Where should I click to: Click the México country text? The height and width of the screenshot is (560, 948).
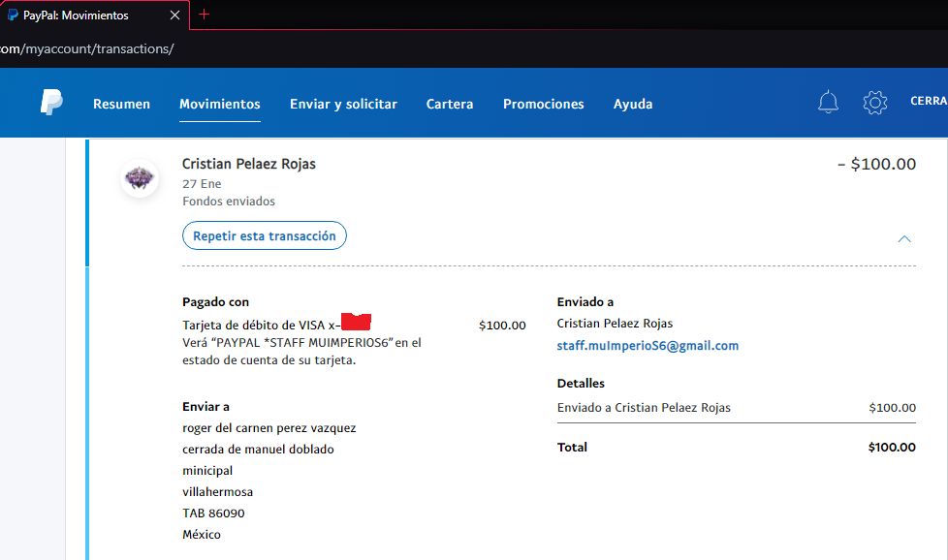(202, 534)
